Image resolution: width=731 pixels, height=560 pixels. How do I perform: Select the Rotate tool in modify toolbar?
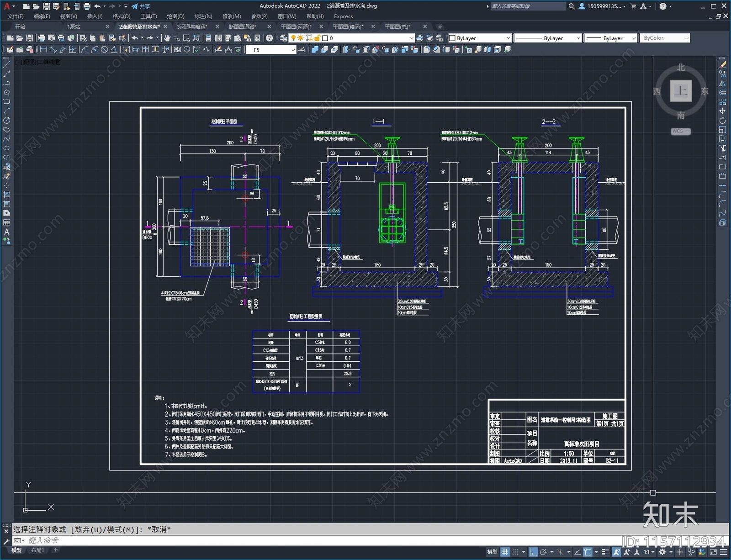(x=722, y=121)
